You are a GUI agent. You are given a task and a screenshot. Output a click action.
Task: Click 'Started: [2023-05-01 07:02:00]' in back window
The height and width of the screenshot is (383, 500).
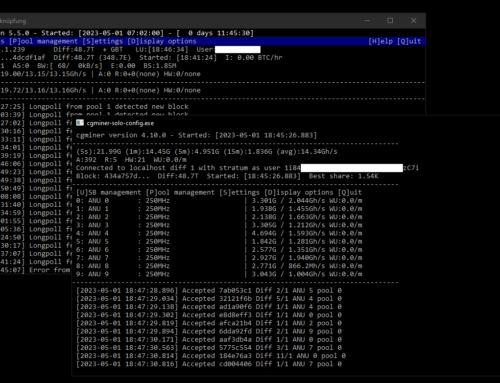point(103,33)
